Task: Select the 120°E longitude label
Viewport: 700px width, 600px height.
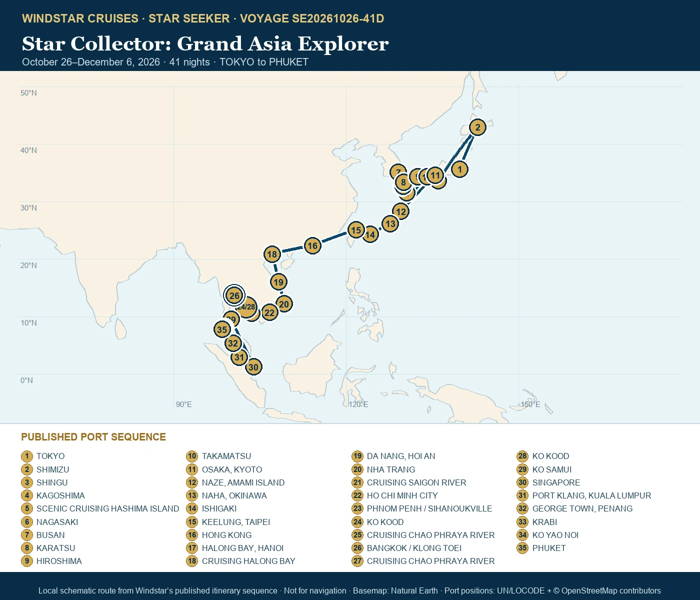Action: tap(358, 404)
